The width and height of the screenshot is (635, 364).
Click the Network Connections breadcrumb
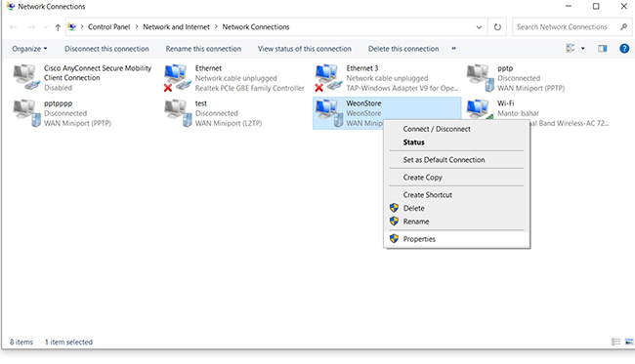point(256,26)
